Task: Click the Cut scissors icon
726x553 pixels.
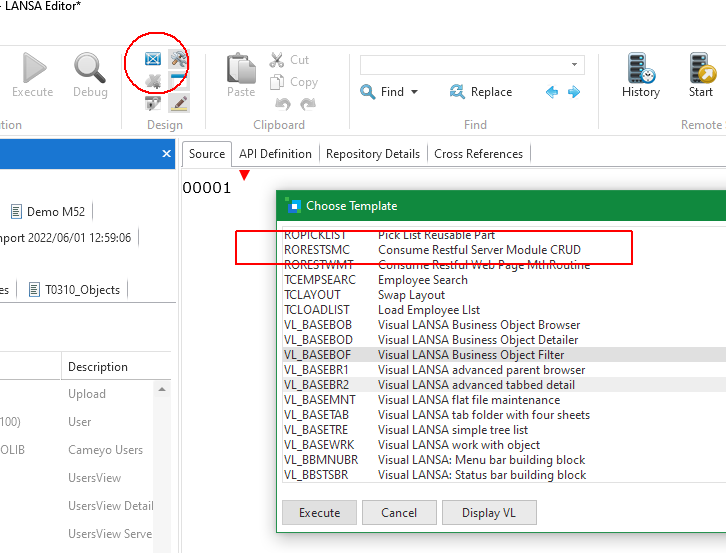Action: [278, 60]
